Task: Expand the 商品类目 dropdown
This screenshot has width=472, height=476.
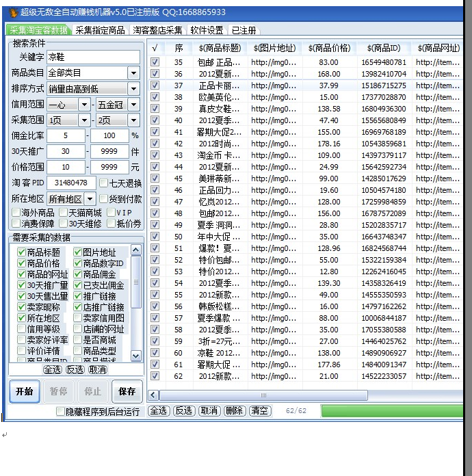Action: 133,73
